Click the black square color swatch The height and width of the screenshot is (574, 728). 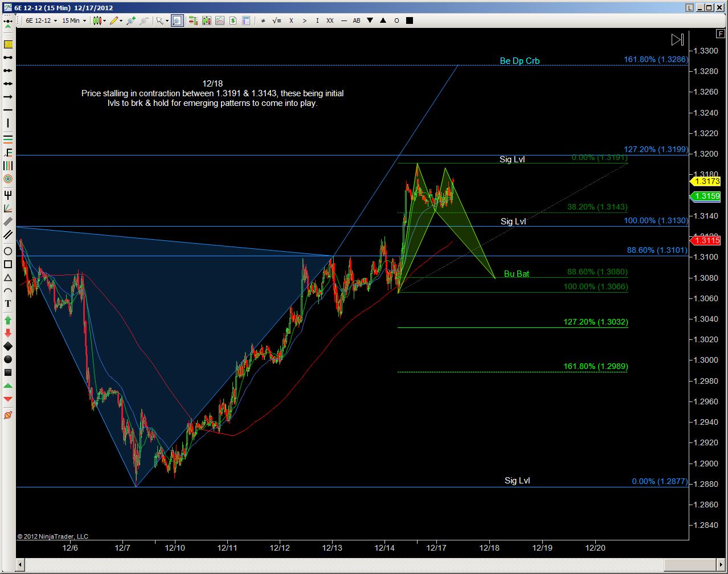pyautogui.click(x=410, y=20)
